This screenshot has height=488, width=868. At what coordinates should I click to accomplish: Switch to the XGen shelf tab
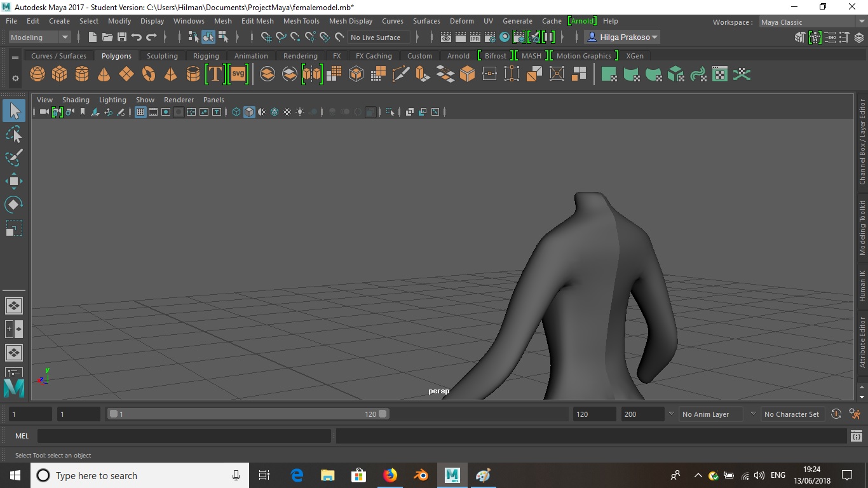point(635,56)
